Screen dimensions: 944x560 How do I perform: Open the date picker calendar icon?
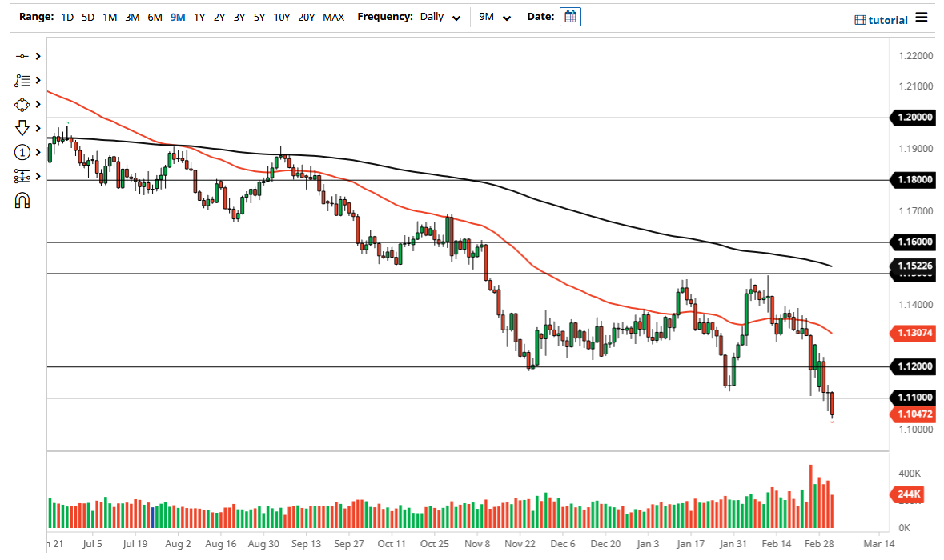click(x=569, y=16)
